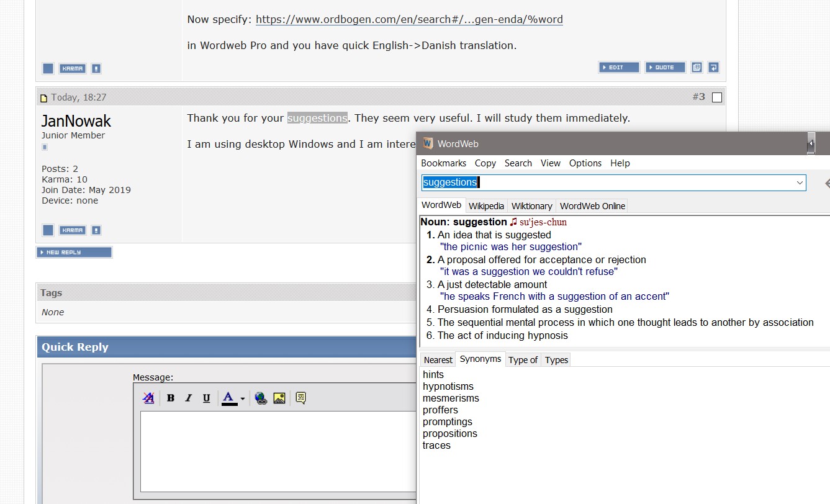Switch to the Wikipedia tab

pos(486,206)
